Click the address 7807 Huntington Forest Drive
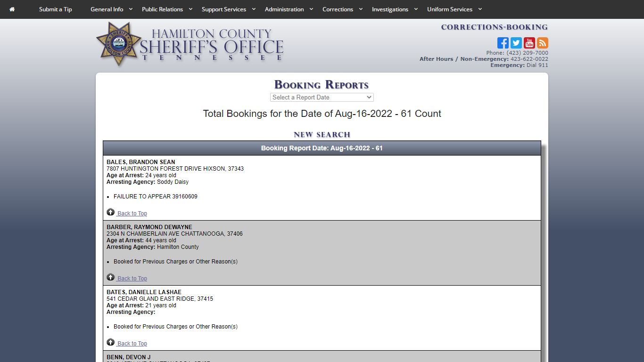The width and height of the screenshot is (644, 362). coord(175,169)
